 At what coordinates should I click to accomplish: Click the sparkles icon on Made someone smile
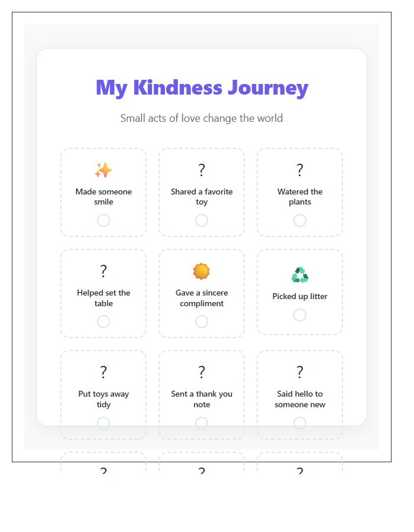pyautogui.click(x=103, y=170)
